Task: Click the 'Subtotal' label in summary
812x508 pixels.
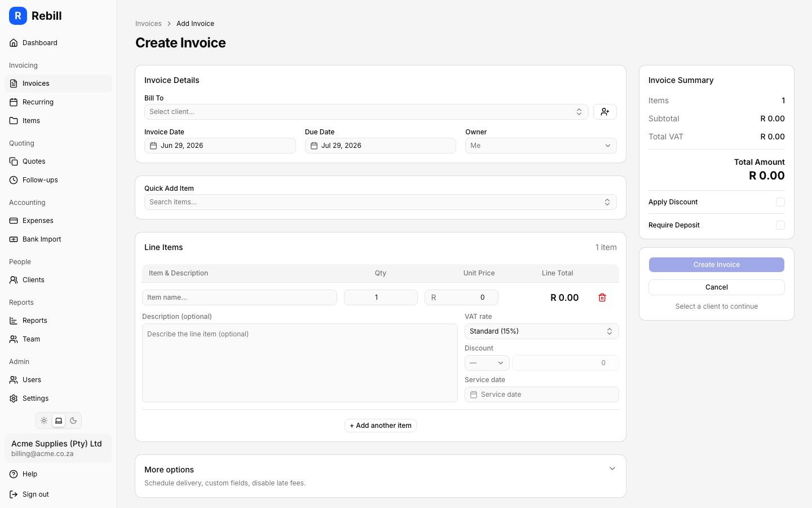Action: (x=664, y=119)
